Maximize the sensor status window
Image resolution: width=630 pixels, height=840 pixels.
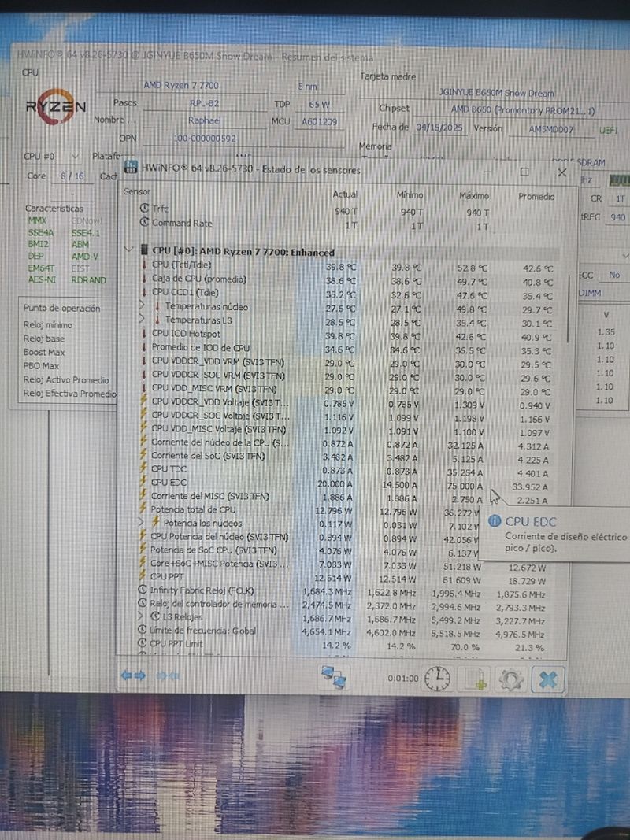pos(524,172)
